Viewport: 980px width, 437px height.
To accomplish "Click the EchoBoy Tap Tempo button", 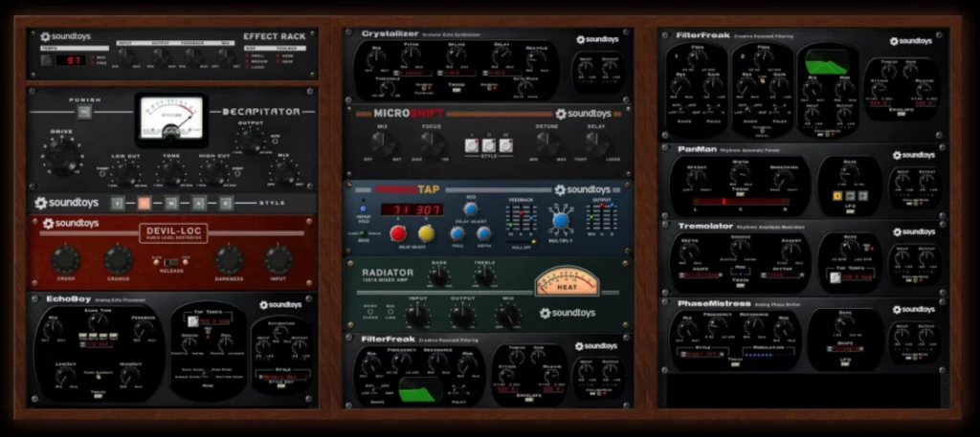I will pyautogui.click(x=193, y=321).
